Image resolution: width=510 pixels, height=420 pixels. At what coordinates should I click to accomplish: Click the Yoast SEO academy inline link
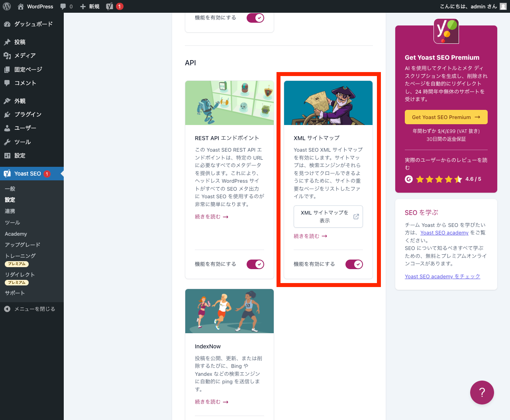(444, 233)
